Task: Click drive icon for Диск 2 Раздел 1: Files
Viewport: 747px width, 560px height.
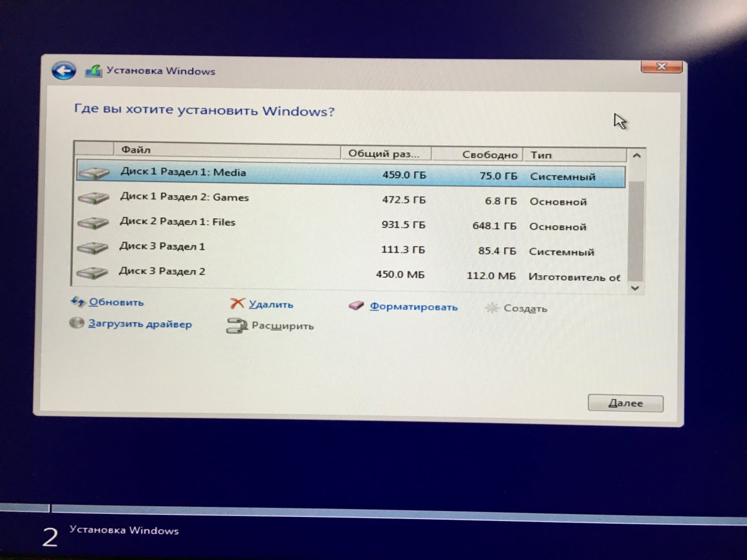Action: click(x=93, y=222)
